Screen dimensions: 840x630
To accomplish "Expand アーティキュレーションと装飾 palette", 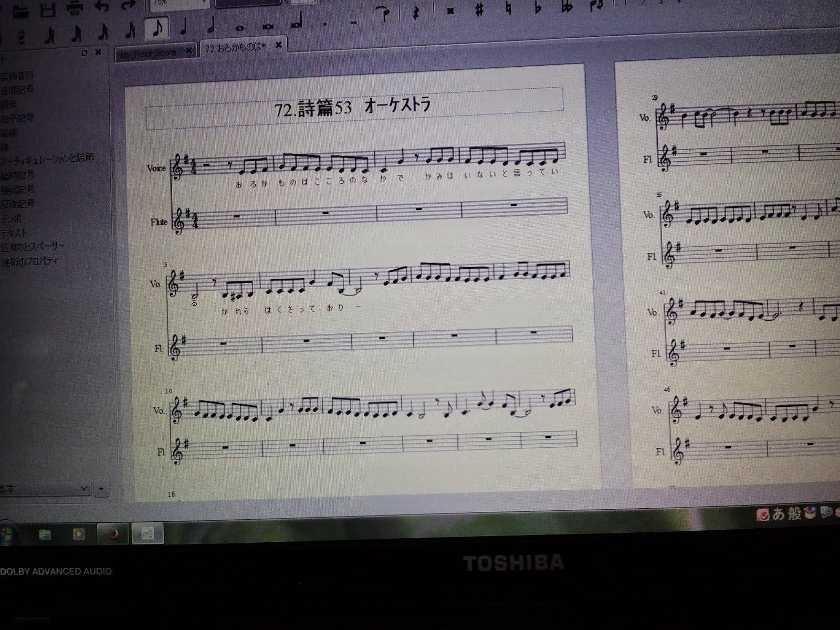I will (47, 159).
